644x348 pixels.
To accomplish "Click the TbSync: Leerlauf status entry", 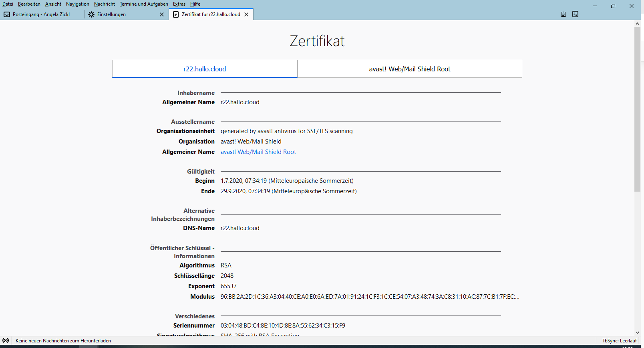I will pyautogui.click(x=619, y=341).
